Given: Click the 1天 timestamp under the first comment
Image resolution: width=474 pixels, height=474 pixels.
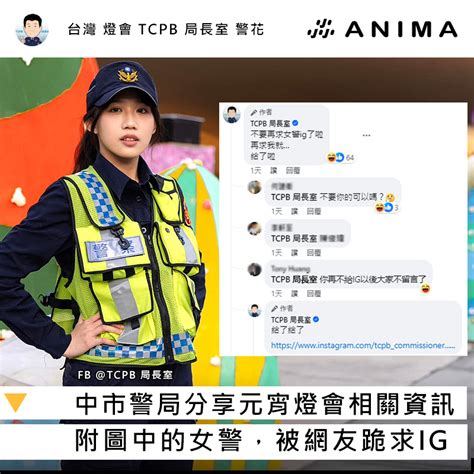Looking at the screenshot, I should (x=256, y=171).
